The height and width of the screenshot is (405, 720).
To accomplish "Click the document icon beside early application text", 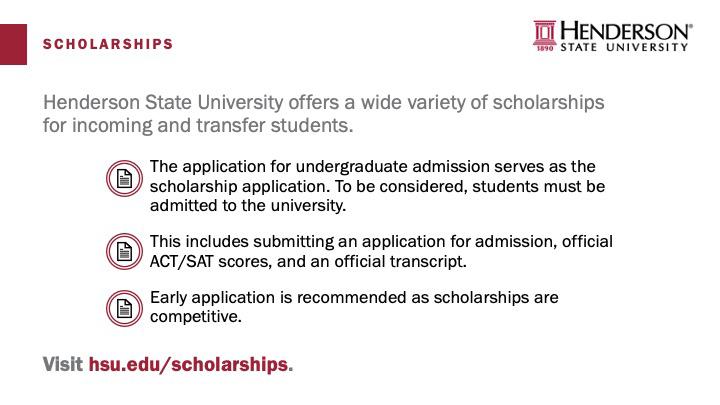I will [124, 308].
